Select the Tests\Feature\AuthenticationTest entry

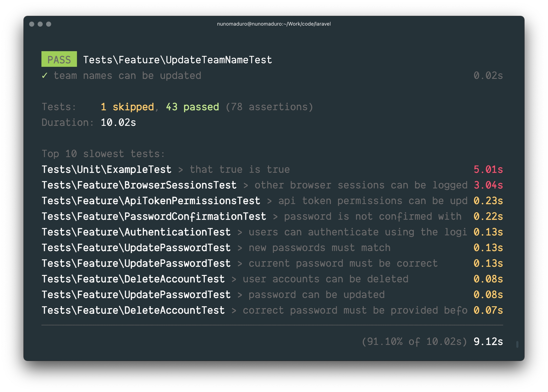(136, 232)
